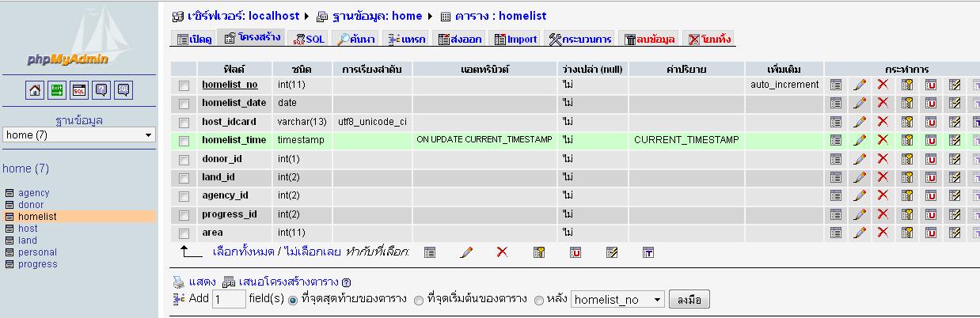Image resolution: width=980 pixels, height=318 pixels.
Task: Switch to the ส่งออก (Export) tab
Action: [461, 39]
